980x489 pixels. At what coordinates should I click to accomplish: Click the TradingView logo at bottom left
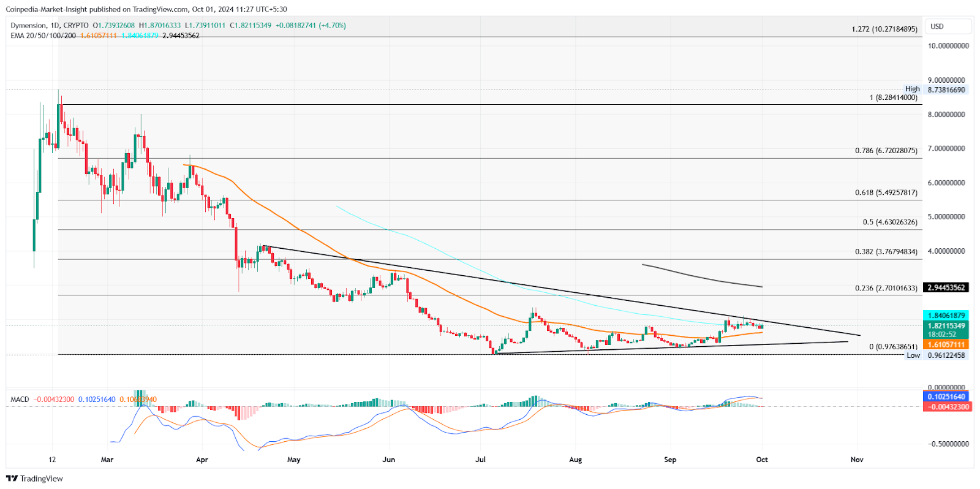34,479
